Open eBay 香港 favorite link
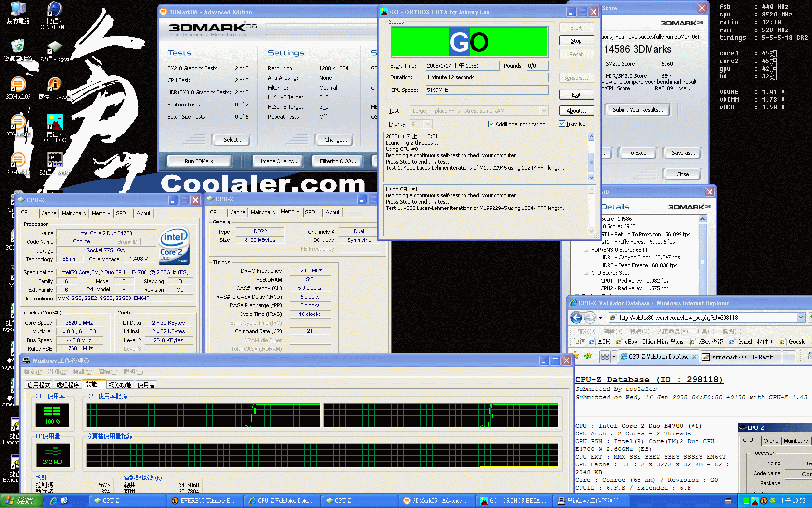 [706, 342]
